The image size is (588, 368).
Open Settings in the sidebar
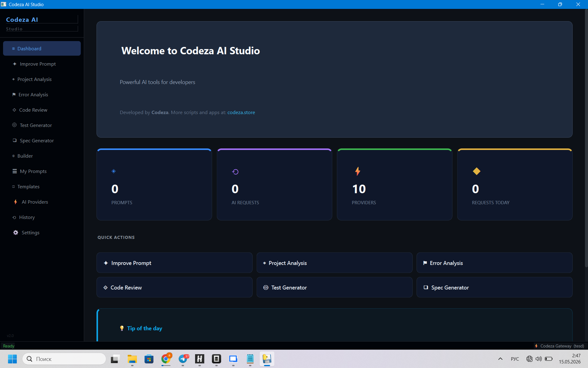point(42,232)
